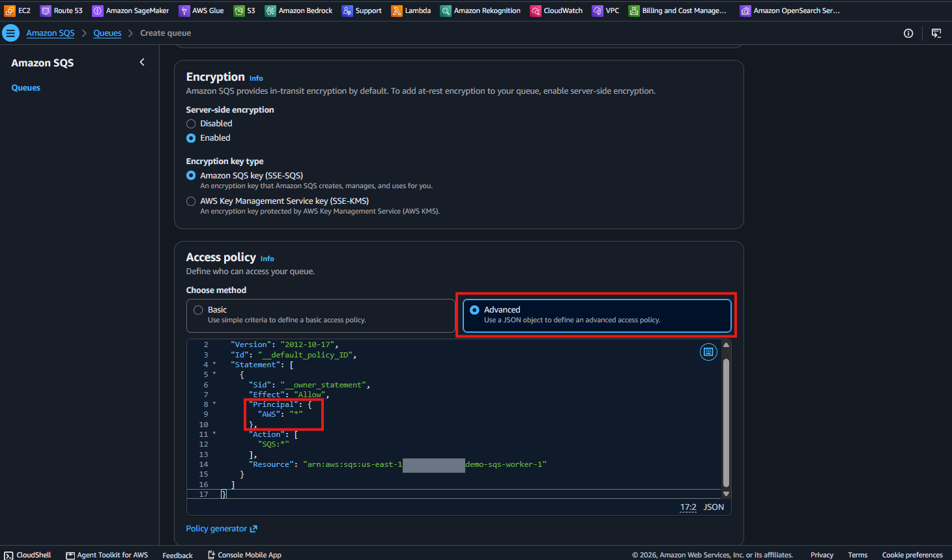
Task: Click scroll-down arrow of policy editor
Action: point(726,494)
